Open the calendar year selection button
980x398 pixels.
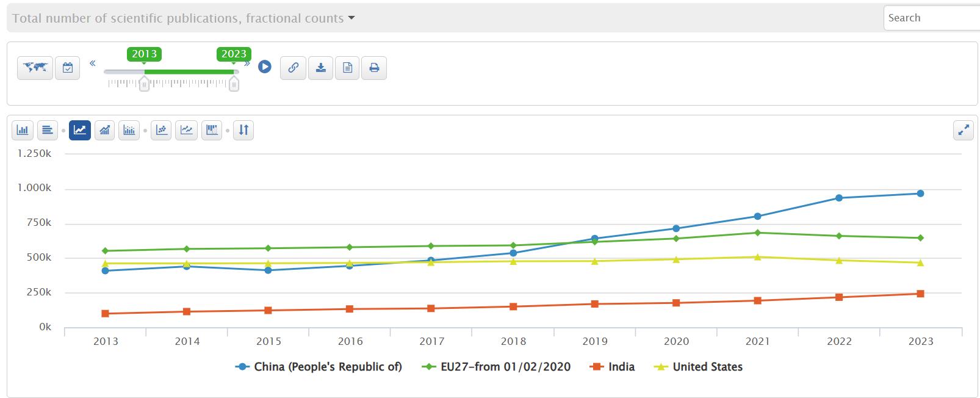click(68, 68)
